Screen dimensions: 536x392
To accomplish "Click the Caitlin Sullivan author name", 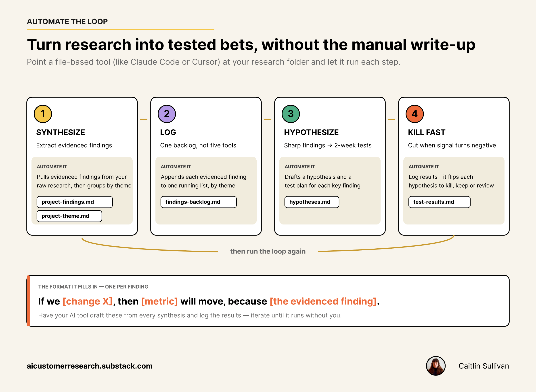I will [484, 366].
